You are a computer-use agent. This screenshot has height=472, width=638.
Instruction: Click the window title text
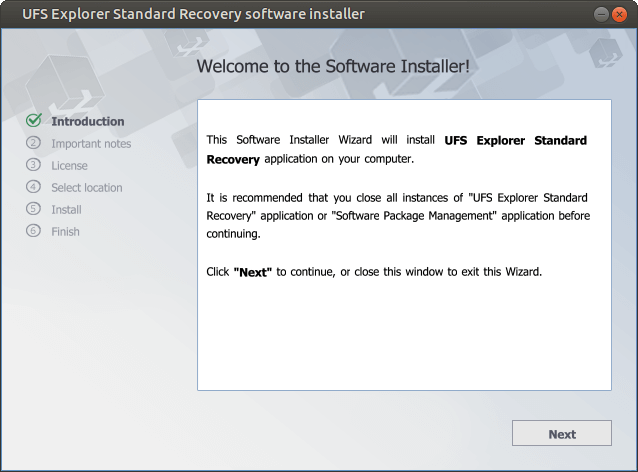click(x=193, y=14)
